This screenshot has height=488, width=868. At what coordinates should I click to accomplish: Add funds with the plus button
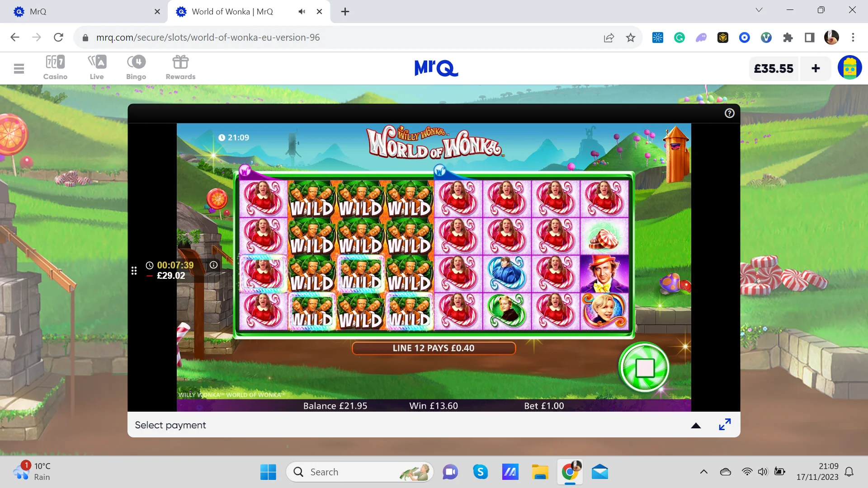(x=816, y=69)
